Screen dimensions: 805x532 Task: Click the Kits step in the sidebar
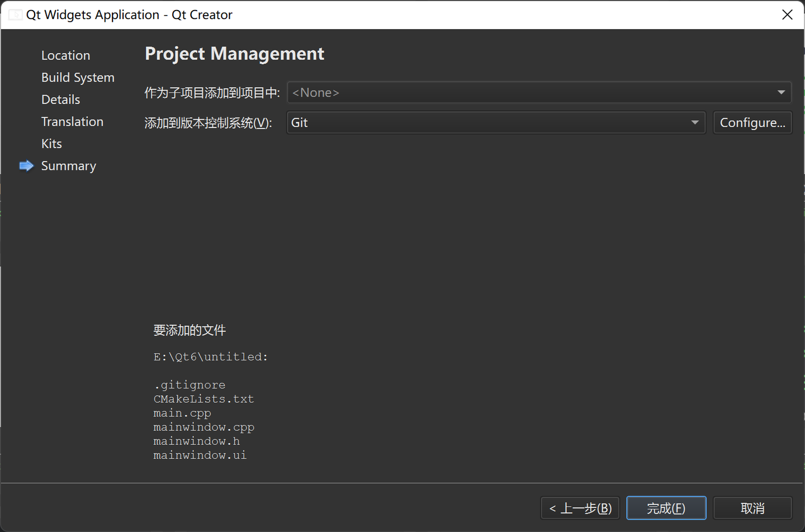pyautogui.click(x=51, y=144)
